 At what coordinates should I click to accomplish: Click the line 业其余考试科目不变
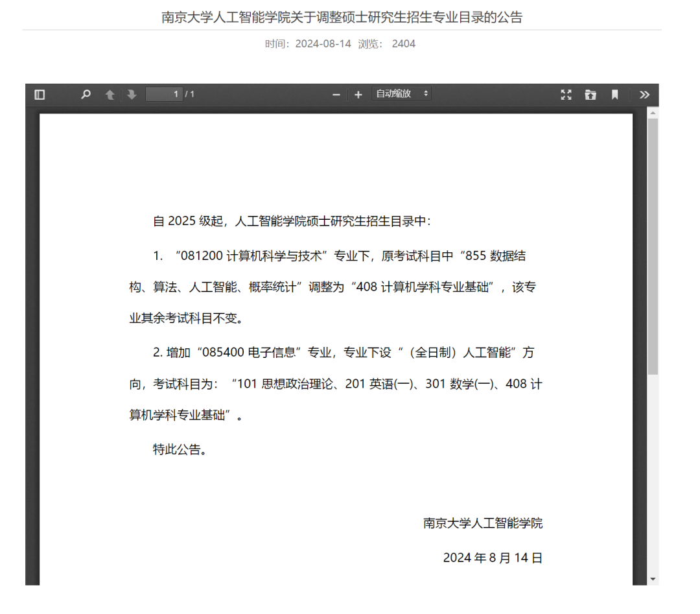point(187,318)
